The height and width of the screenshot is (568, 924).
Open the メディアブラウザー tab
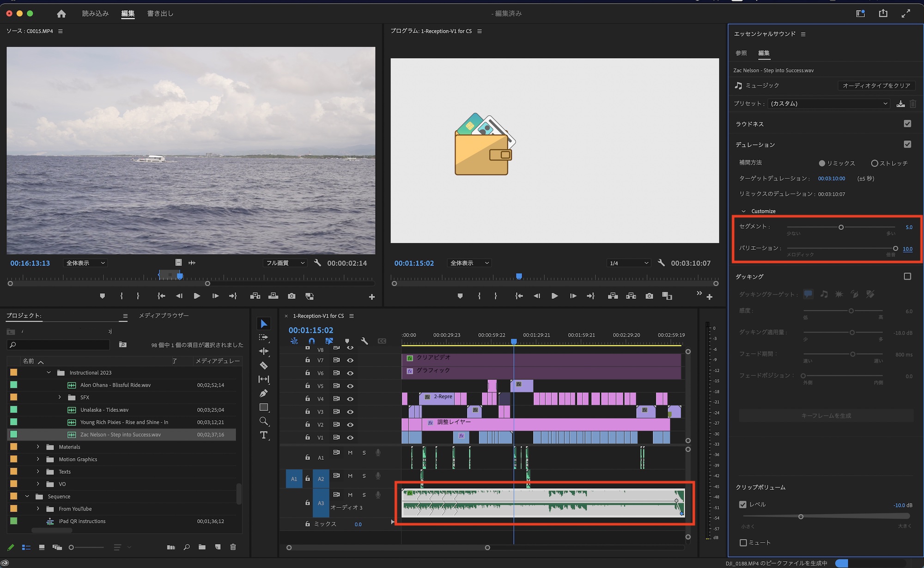[164, 315]
